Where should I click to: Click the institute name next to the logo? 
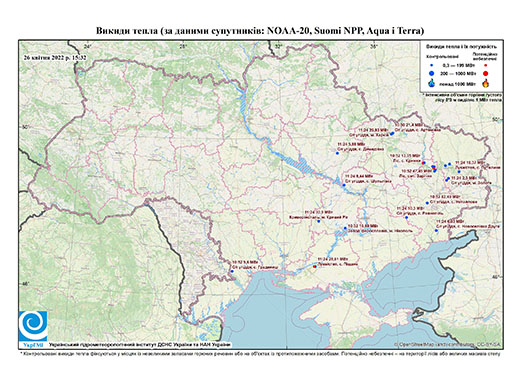pyautogui.click(x=140, y=345)
